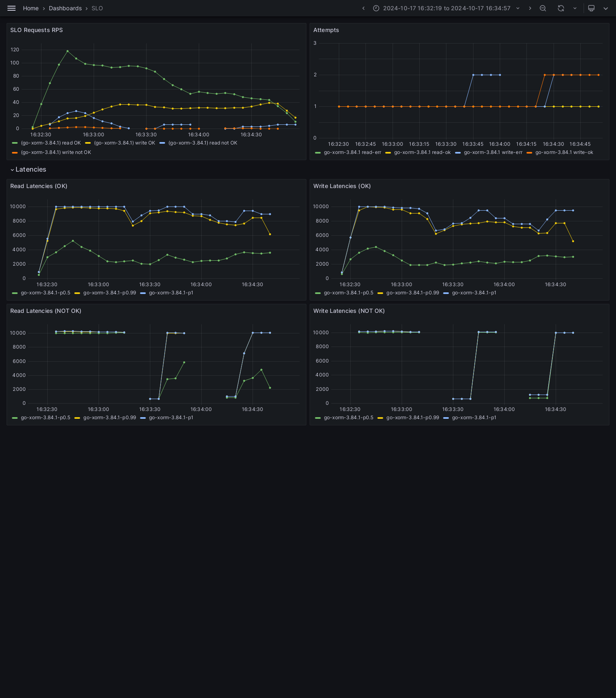Screen dimensions: 616x698
Task: Open SLO Requests RPS panel title
Action: point(37,30)
